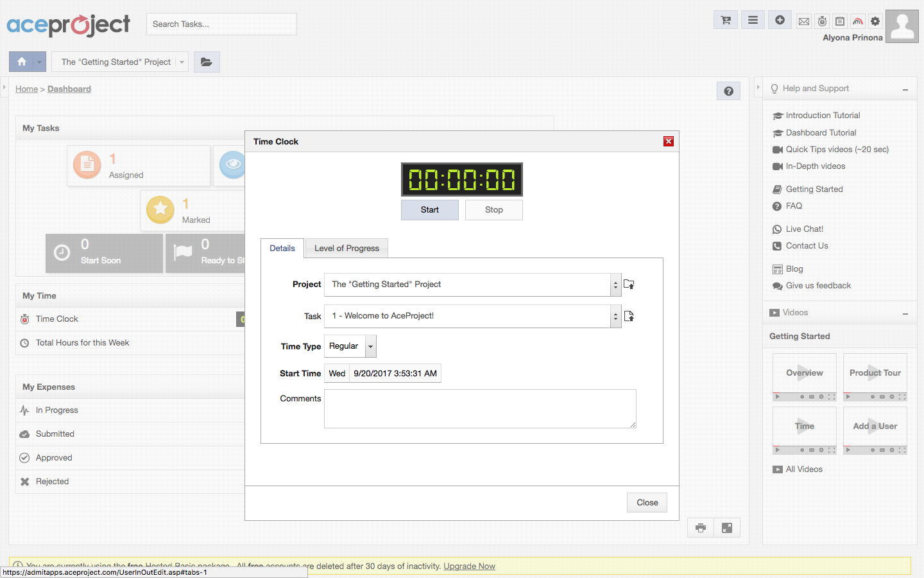Click the AceProject logo
Image resolution: width=924 pixels, height=578 pixels.
tap(68, 25)
